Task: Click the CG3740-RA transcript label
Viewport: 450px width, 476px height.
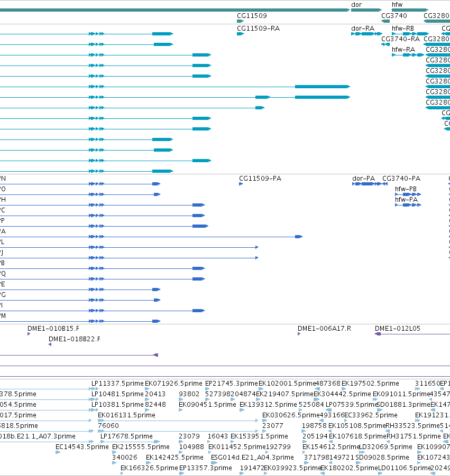Action: coord(400,39)
